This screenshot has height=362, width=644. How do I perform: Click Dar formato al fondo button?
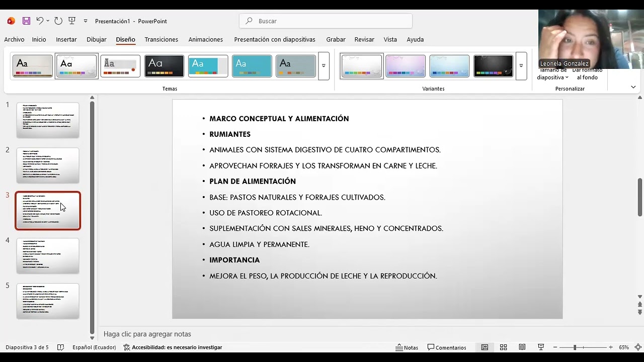click(587, 74)
